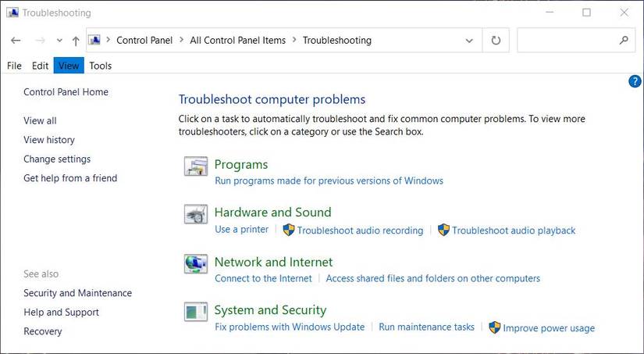Navigate up one level with up arrow
Screen dimensions: 644x354
click(76, 41)
